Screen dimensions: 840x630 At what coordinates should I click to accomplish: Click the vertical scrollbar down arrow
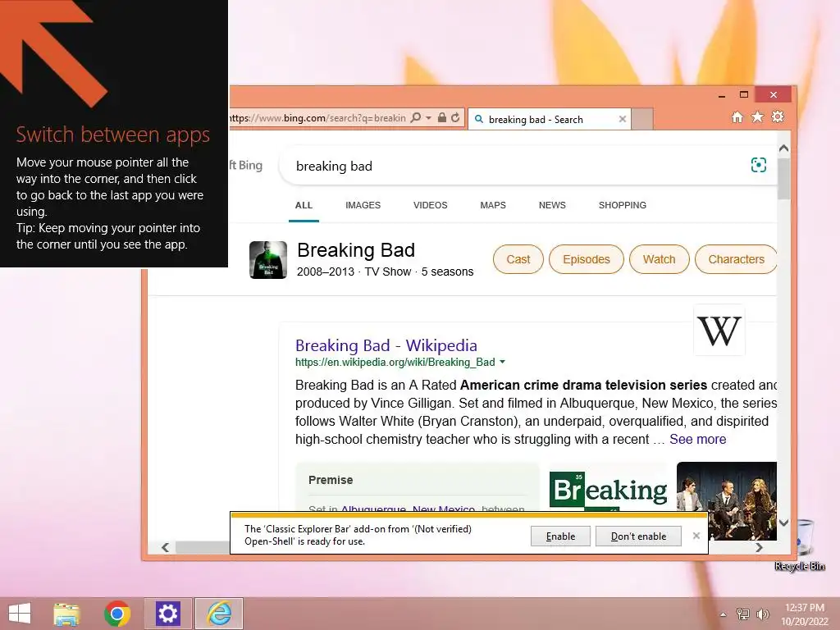(x=783, y=523)
